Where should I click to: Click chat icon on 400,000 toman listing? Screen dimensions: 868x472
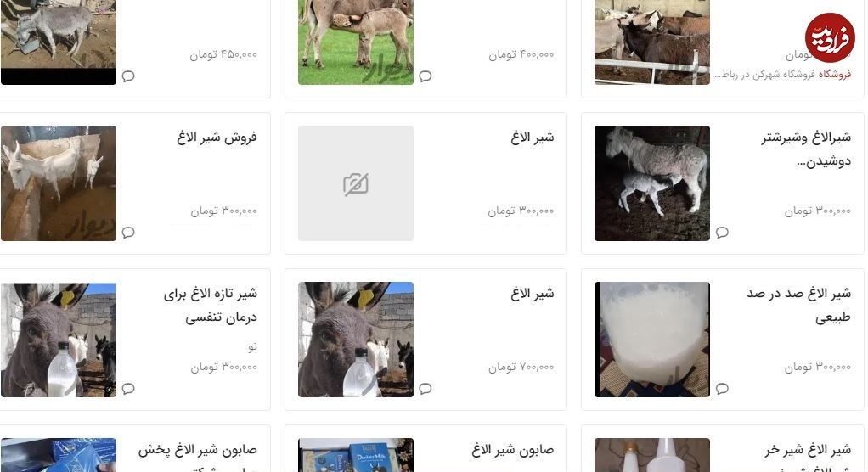pos(426,76)
